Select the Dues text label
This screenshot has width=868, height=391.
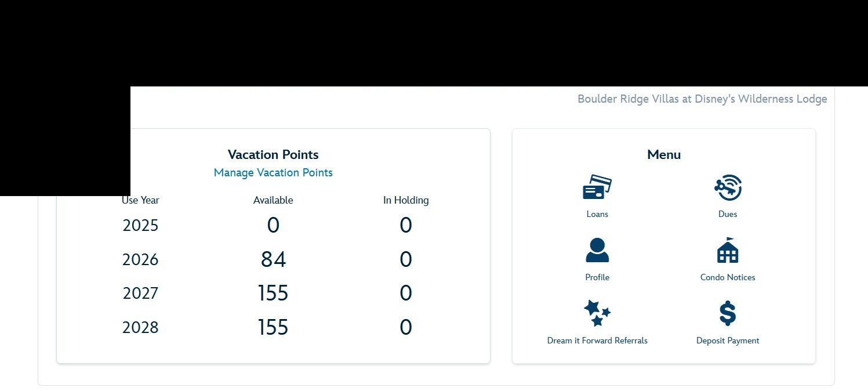728,214
